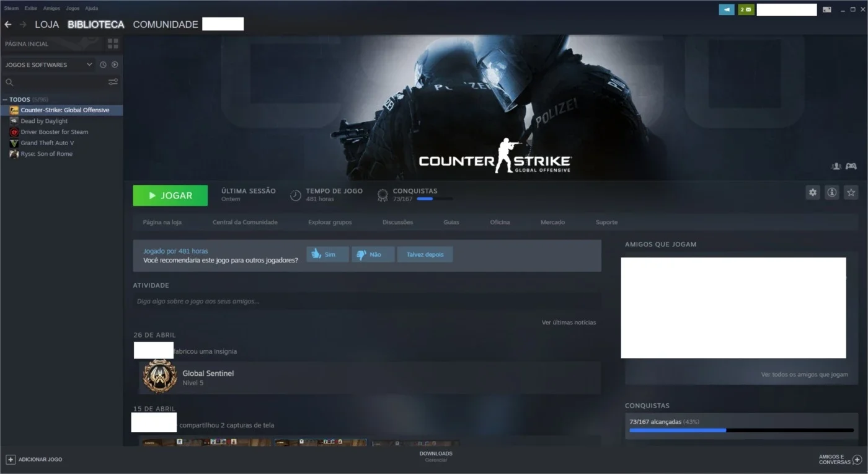Go to LOJA tab
The image size is (868, 474).
[x=47, y=24]
